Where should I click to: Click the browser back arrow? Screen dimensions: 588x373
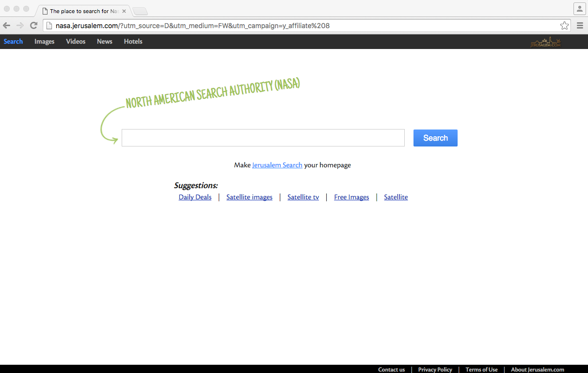[7, 26]
